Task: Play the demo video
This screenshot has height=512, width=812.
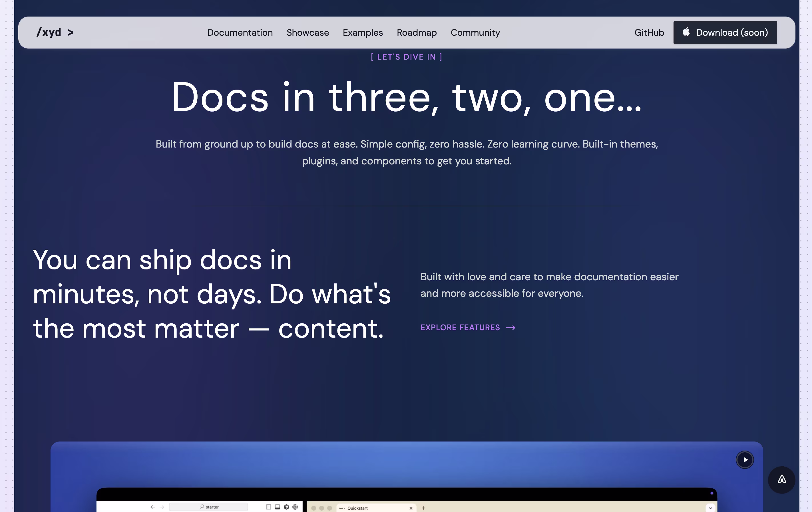Action: point(745,459)
